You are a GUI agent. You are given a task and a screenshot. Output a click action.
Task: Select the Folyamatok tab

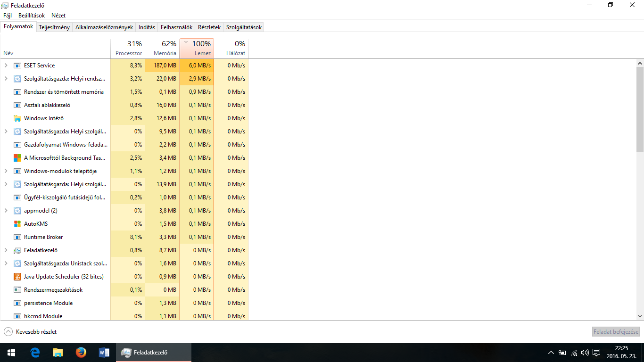(18, 26)
